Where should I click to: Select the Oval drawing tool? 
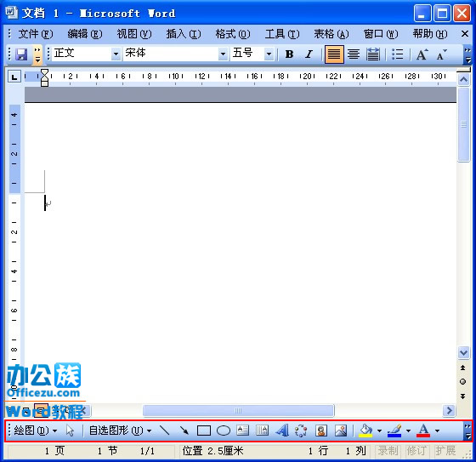224,431
